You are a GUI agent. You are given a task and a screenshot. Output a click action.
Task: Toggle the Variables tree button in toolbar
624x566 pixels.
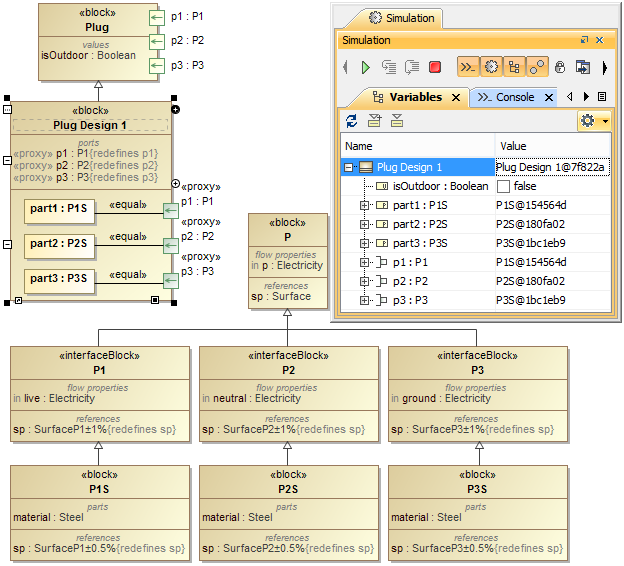(514, 67)
